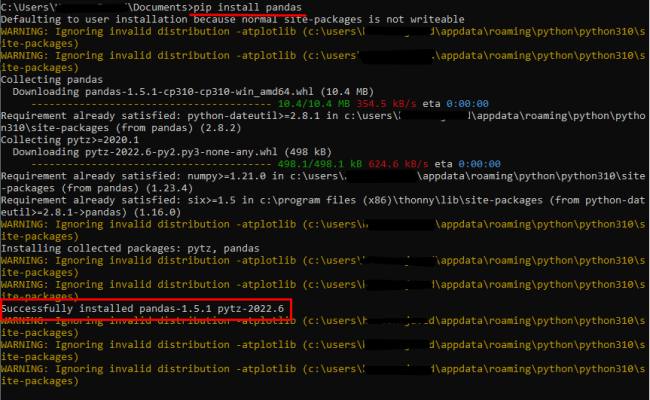The image size is (650, 400).
Task: Click the '(2.8.2)' version number
Action: [x=221, y=128]
